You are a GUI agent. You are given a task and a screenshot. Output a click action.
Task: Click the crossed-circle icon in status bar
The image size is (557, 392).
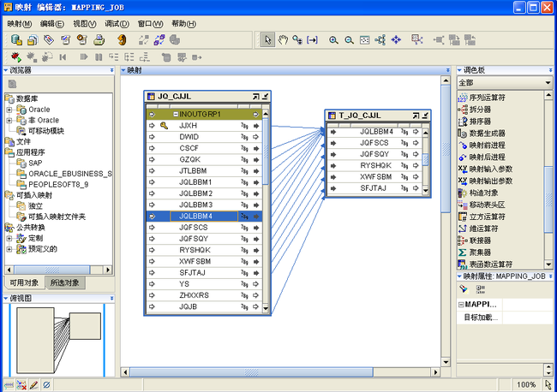tap(46, 384)
